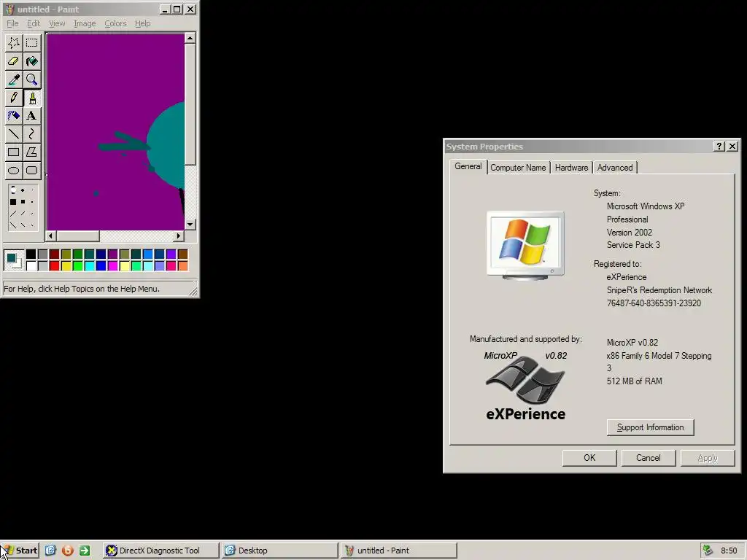The image size is (747, 560).
Task: Click the Paint horizontal scrollbar right arrow
Action: pos(179,236)
